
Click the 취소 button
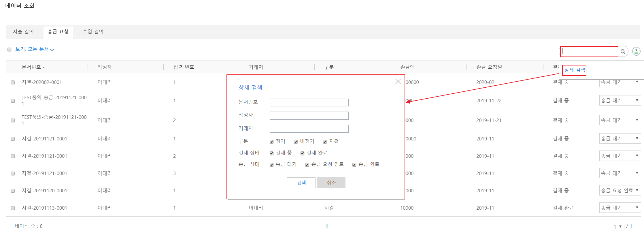(x=331, y=183)
